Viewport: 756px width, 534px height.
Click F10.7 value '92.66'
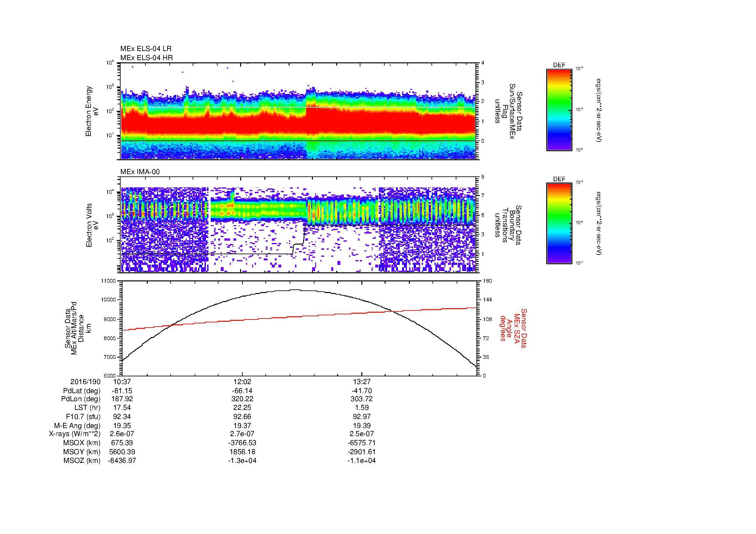coord(242,416)
